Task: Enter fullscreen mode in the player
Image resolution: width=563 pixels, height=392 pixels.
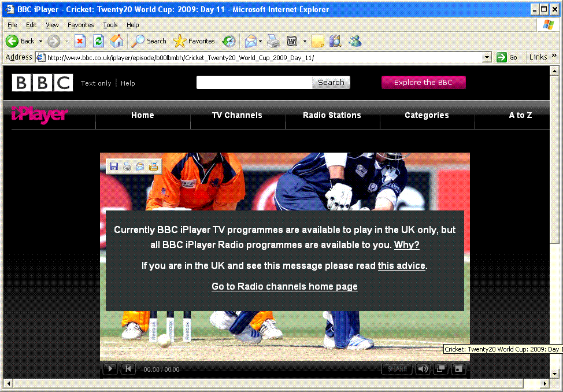Action: pos(458,369)
